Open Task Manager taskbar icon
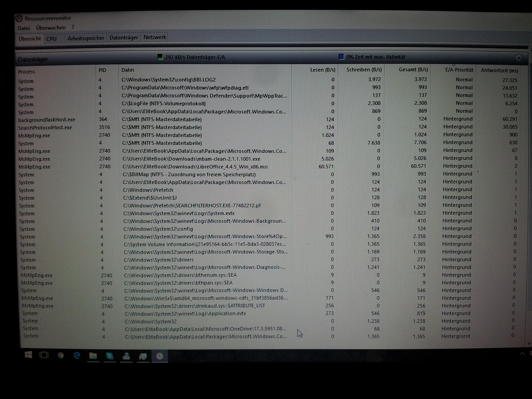 coord(143,356)
